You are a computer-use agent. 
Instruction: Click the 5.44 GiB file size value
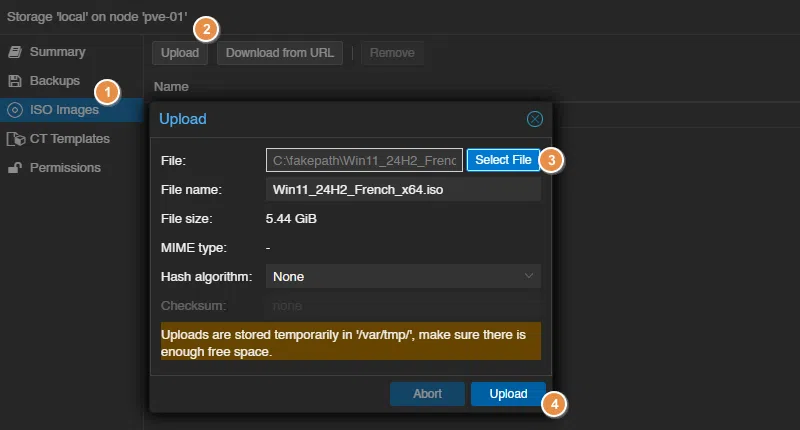point(291,219)
